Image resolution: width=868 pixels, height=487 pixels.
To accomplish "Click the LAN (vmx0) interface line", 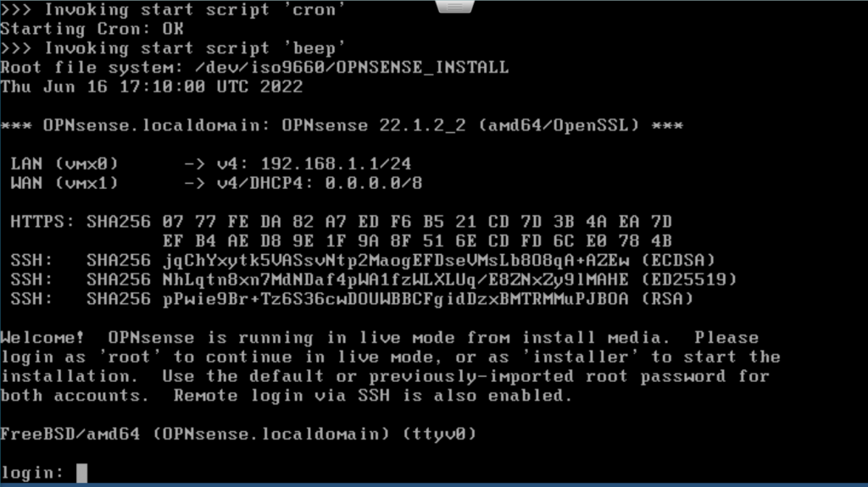I will 211,163.
